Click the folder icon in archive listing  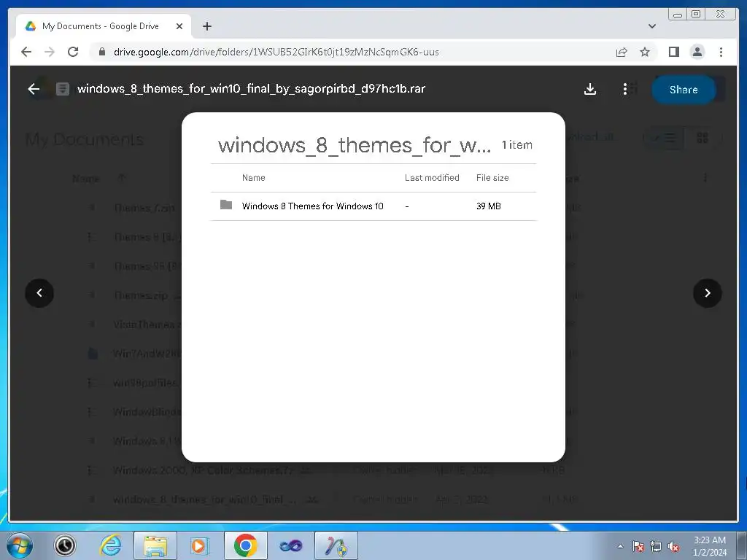[226, 205]
